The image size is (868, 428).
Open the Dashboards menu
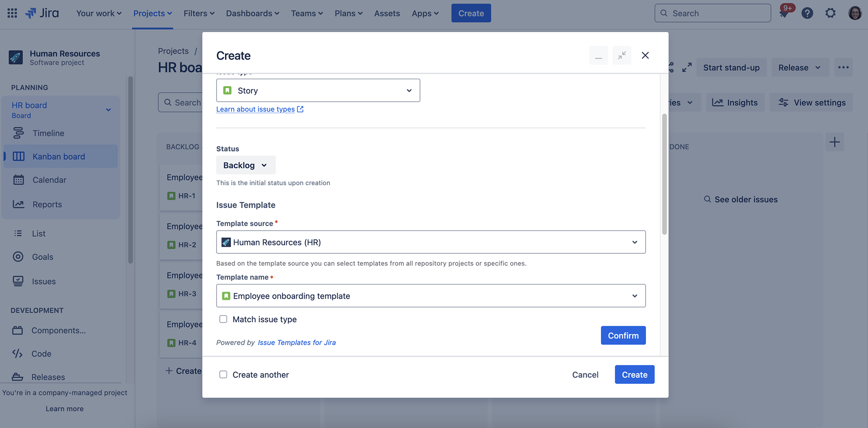tap(253, 13)
